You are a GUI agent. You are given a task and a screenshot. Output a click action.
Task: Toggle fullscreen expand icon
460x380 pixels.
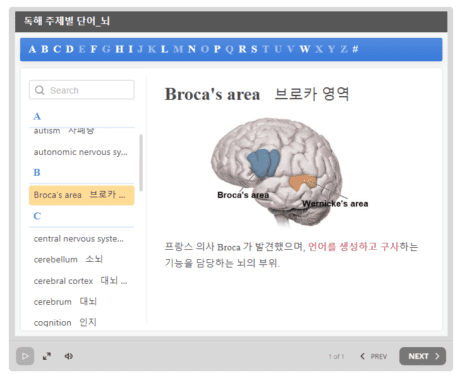(x=47, y=356)
